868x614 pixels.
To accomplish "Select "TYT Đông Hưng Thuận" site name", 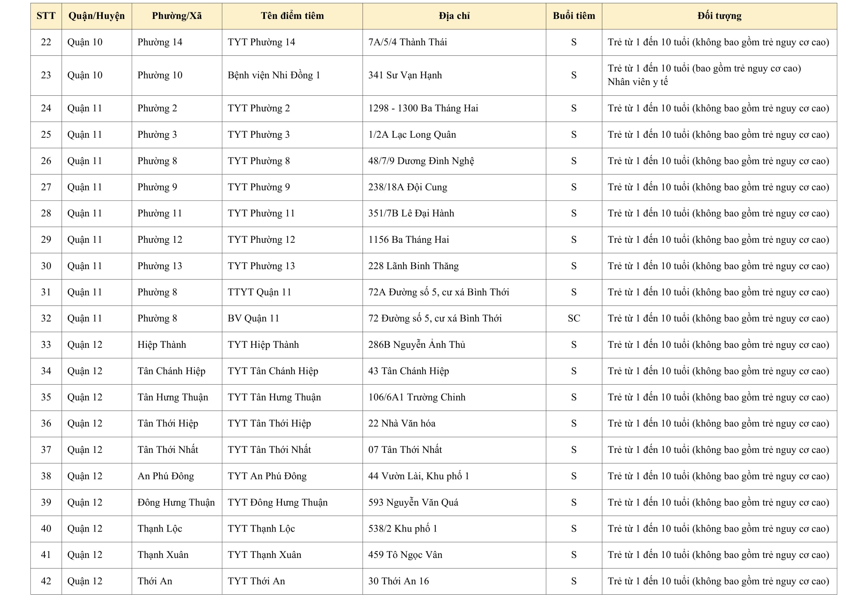I will pyautogui.click(x=278, y=503).
